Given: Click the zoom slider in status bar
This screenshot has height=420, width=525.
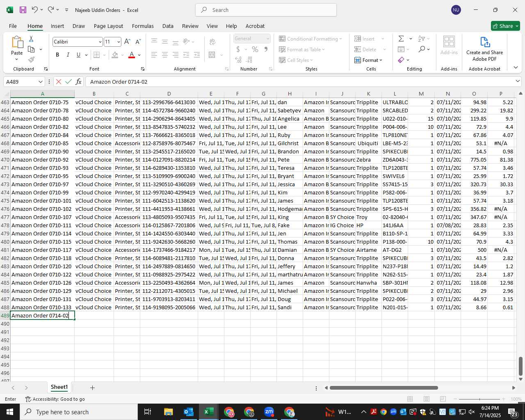Looking at the screenshot, I should pos(479,399).
